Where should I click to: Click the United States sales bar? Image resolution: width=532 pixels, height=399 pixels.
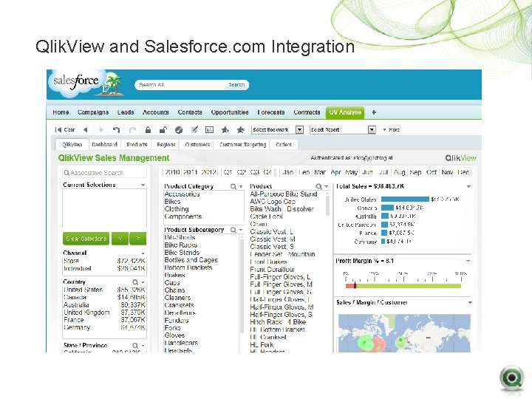pyautogui.click(x=405, y=199)
